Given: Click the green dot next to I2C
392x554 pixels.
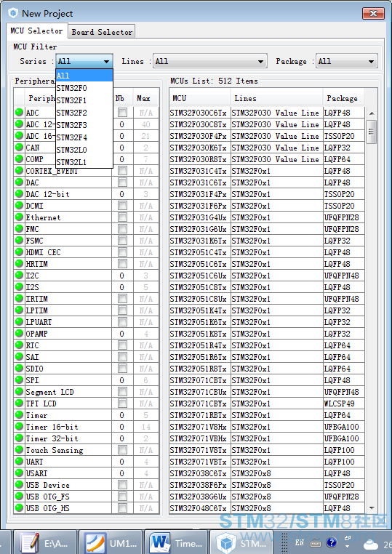Looking at the screenshot, I should click(19, 276).
